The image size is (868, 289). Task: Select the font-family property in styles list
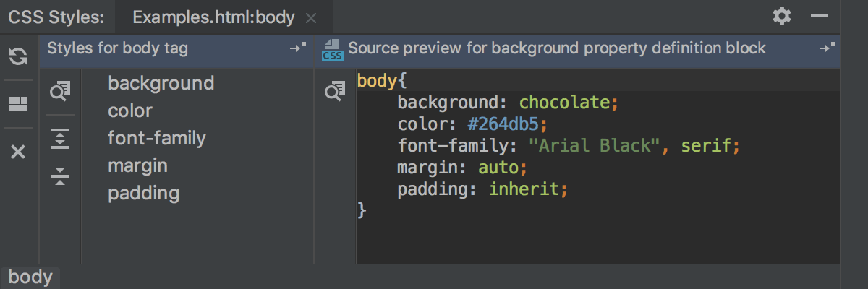click(x=157, y=138)
